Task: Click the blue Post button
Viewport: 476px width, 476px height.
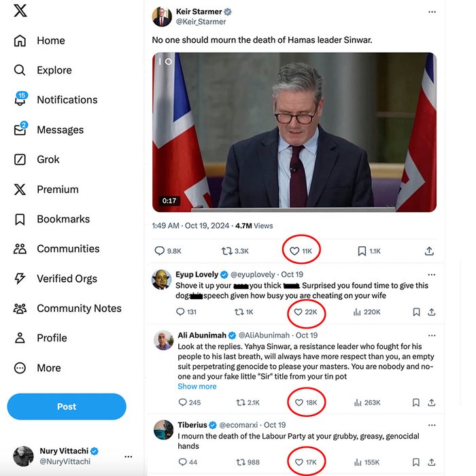Action: 67,407
